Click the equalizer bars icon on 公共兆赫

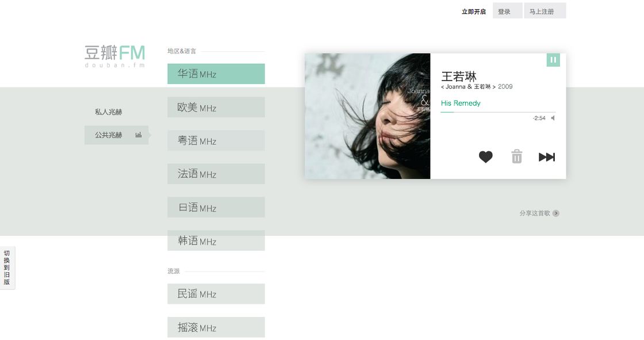[x=139, y=135]
